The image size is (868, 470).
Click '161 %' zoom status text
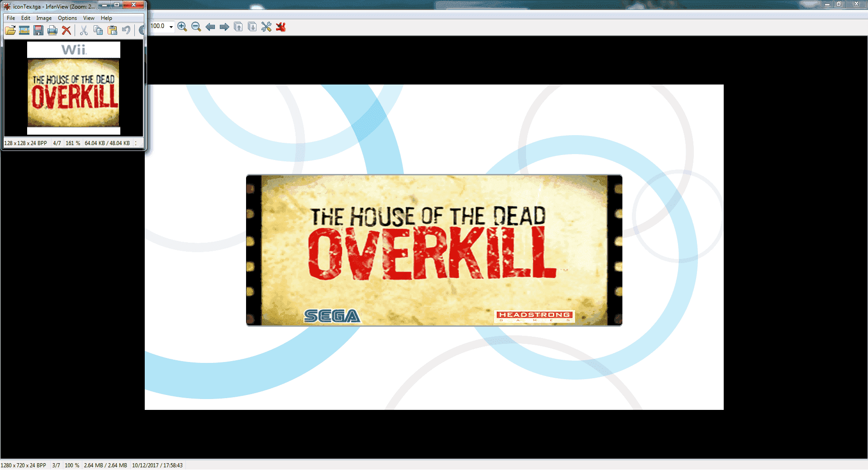73,143
